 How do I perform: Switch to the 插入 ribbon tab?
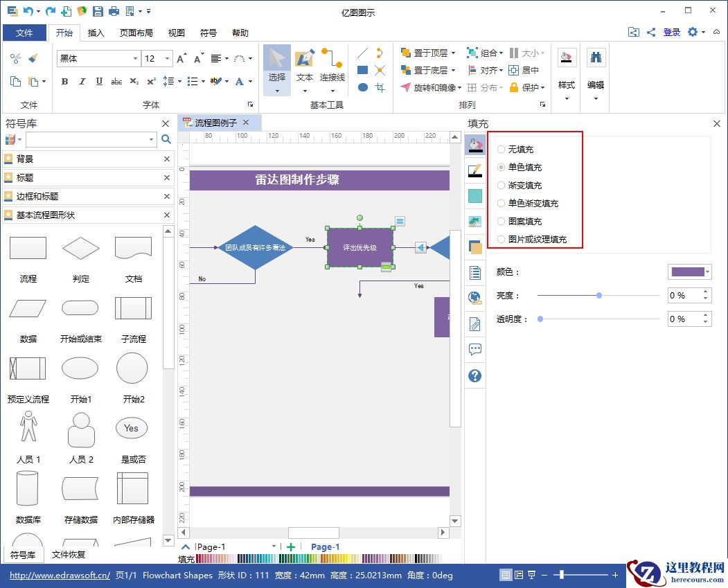[96, 33]
